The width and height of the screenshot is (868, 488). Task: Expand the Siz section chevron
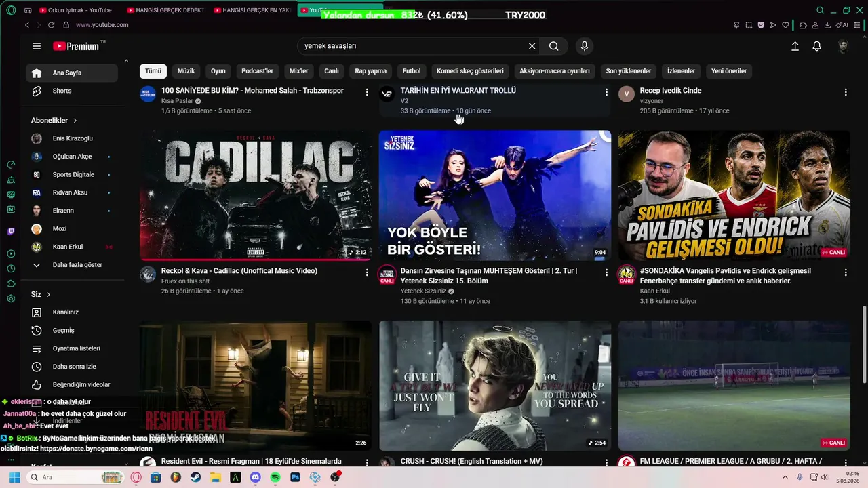pyautogui.click(x=48, y=295)
